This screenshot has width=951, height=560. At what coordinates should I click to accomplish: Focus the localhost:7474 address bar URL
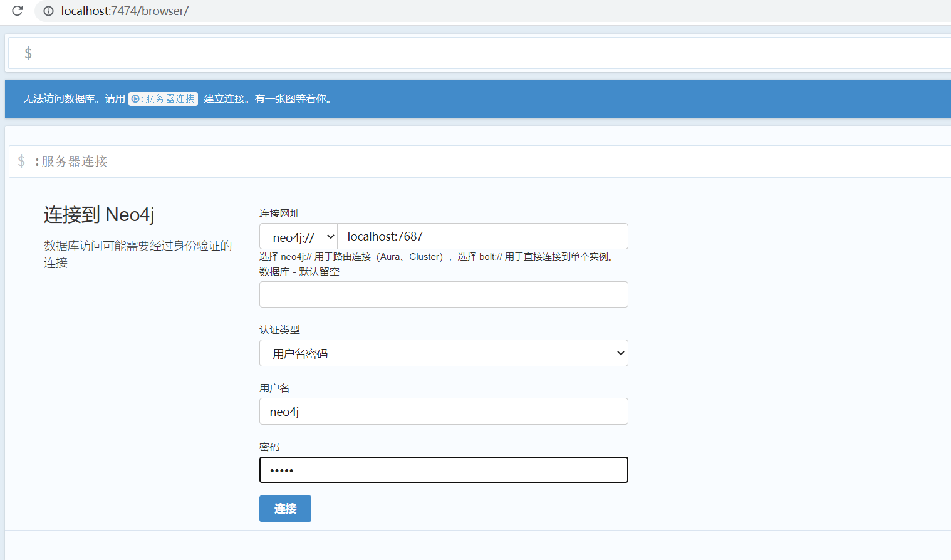point(125,11)
